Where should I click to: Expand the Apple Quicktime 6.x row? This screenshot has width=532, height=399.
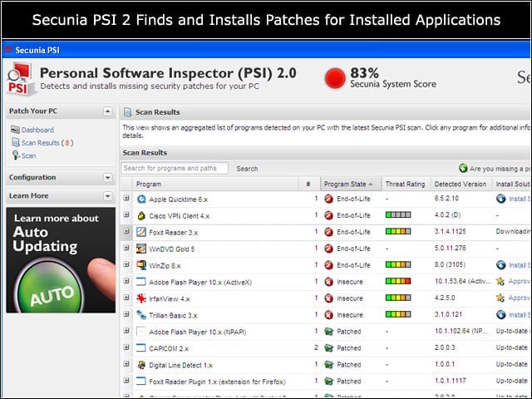126,198
